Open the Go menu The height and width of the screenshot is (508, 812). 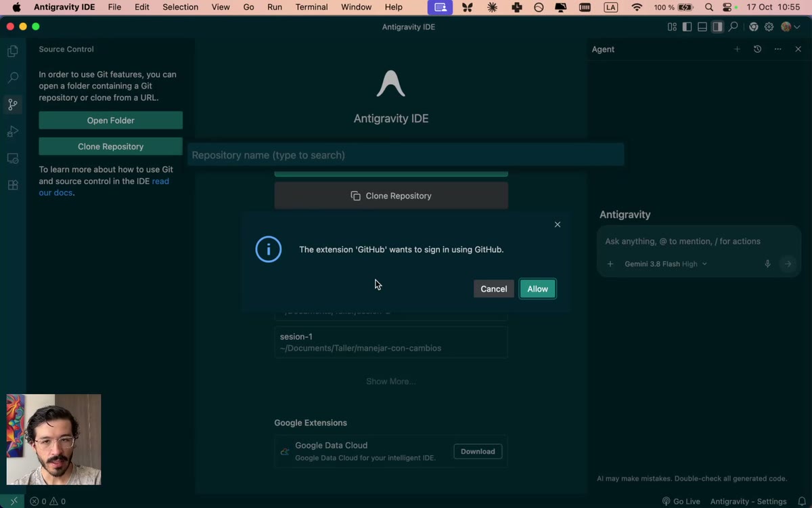(x=248, y=7)
